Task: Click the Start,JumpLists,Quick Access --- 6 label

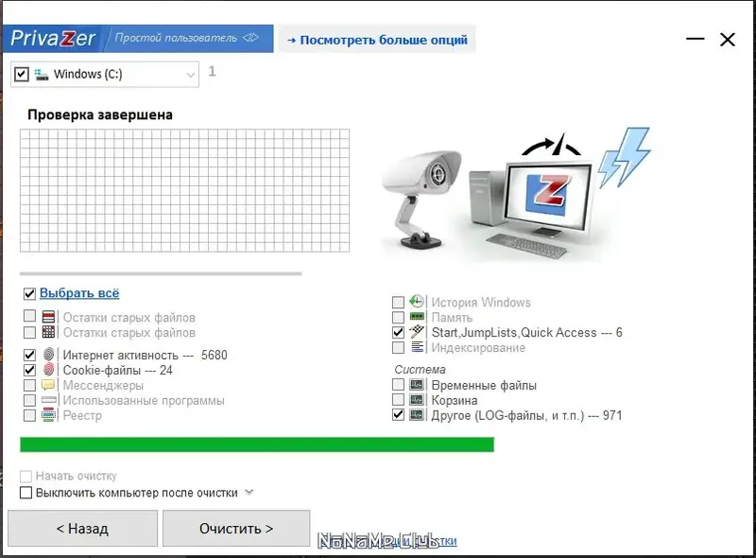Action: 526,332
